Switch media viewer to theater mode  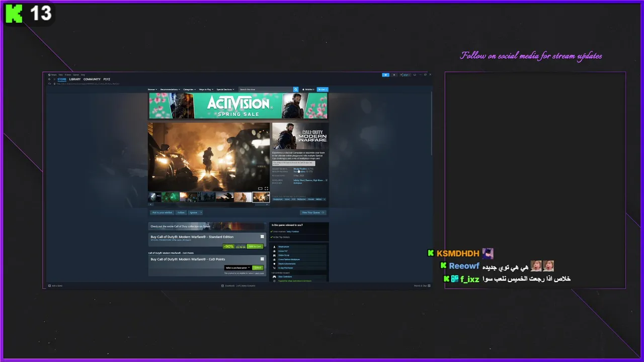point(260,189)
